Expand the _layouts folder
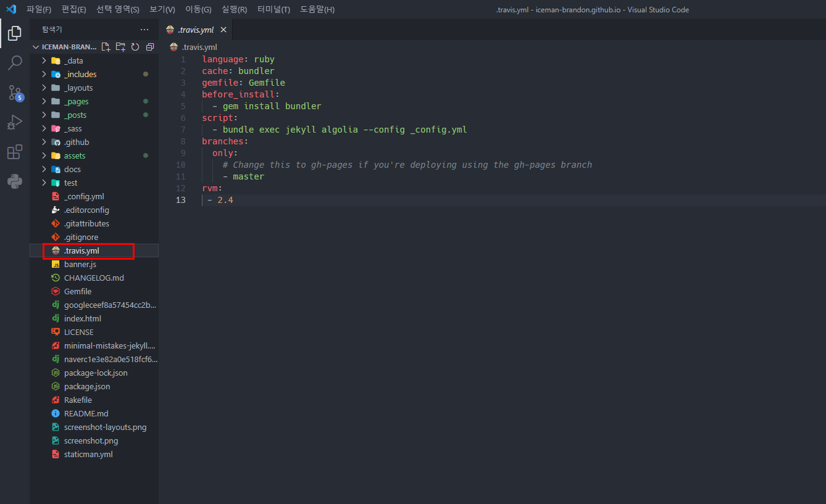 pyautogui.click(x=44, y=88)
